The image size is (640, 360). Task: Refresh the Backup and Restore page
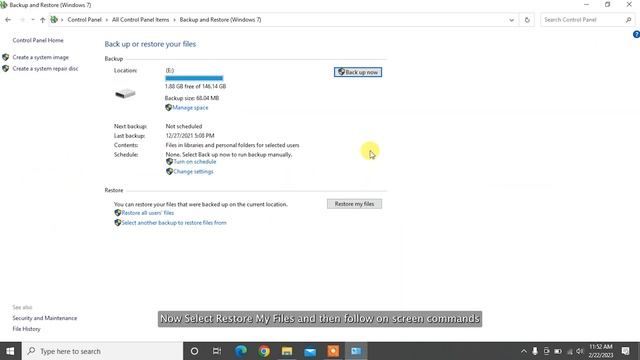527,20
